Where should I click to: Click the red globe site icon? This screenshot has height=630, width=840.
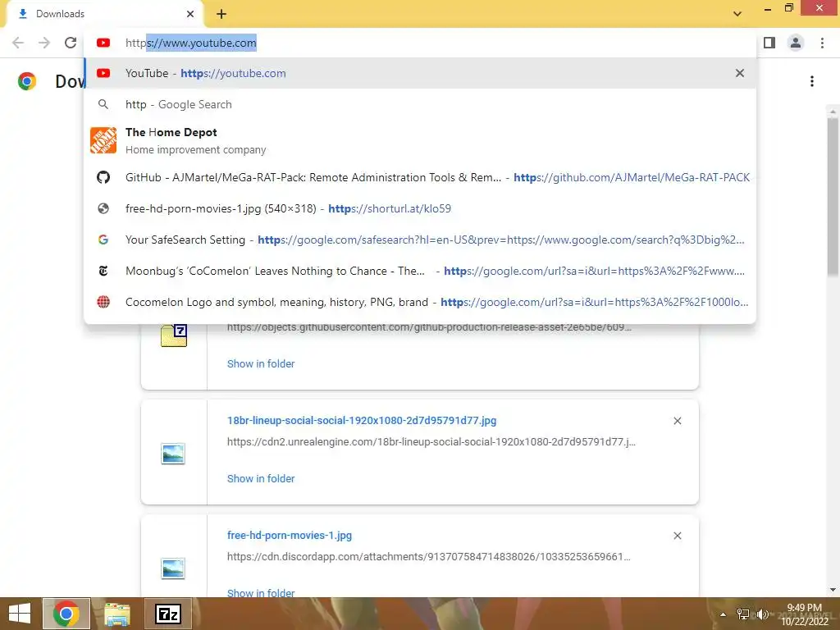click(103, 302)
